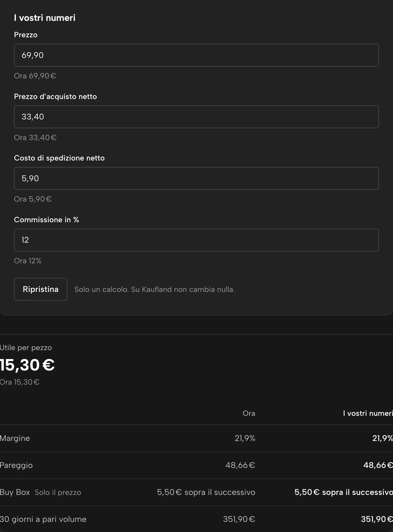Click the 'Ora 33,40 €' hint text

(x=35, y=138)
